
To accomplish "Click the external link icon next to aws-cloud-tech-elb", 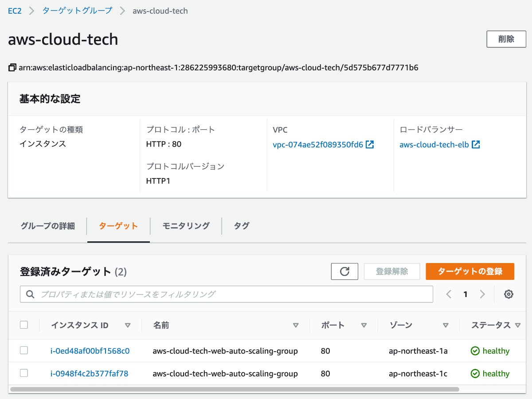I will pyautogui.click(x=476, y=144).
